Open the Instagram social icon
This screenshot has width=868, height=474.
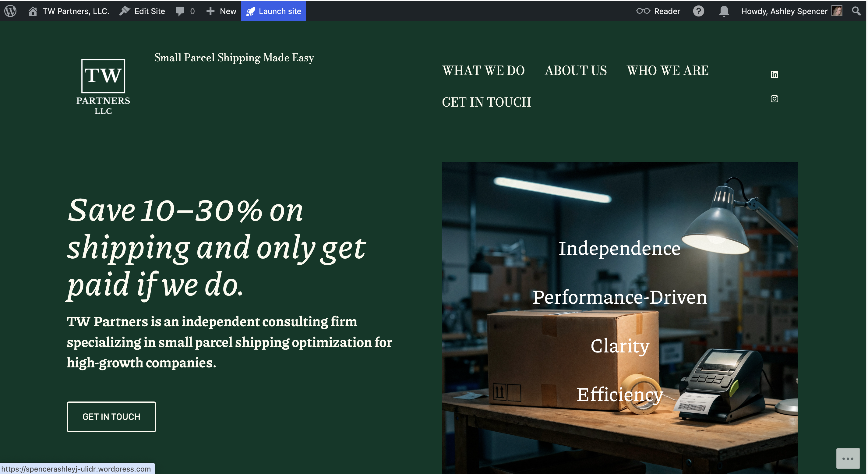774,98
